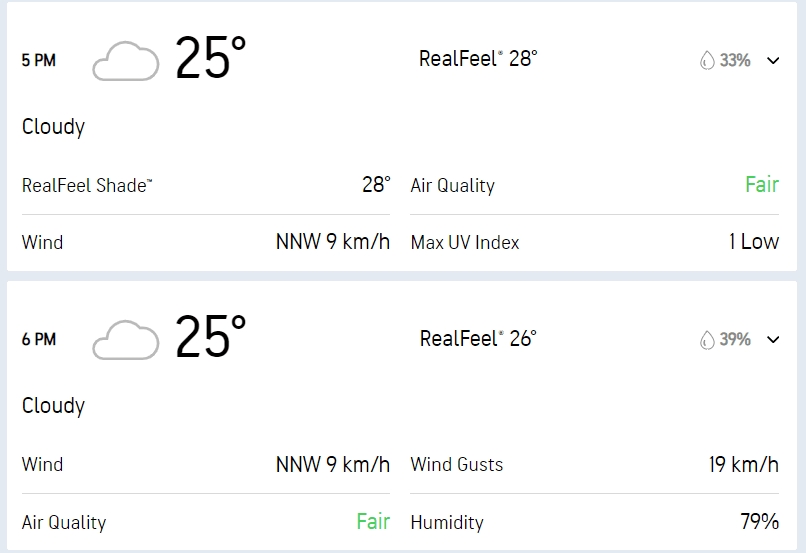Click the 5 PM temperature of 25°

[x=210, y=59]
